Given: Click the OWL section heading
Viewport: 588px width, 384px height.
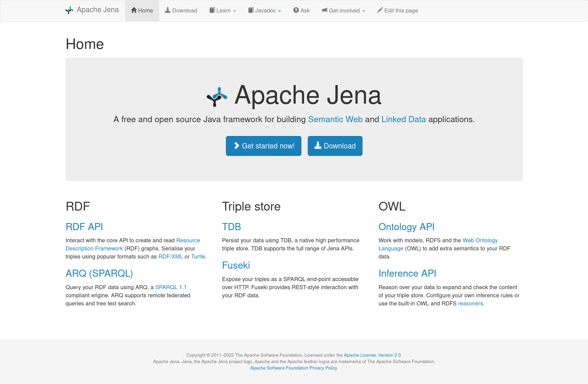Looking at the screenshot, I should [x=392, y=207].
